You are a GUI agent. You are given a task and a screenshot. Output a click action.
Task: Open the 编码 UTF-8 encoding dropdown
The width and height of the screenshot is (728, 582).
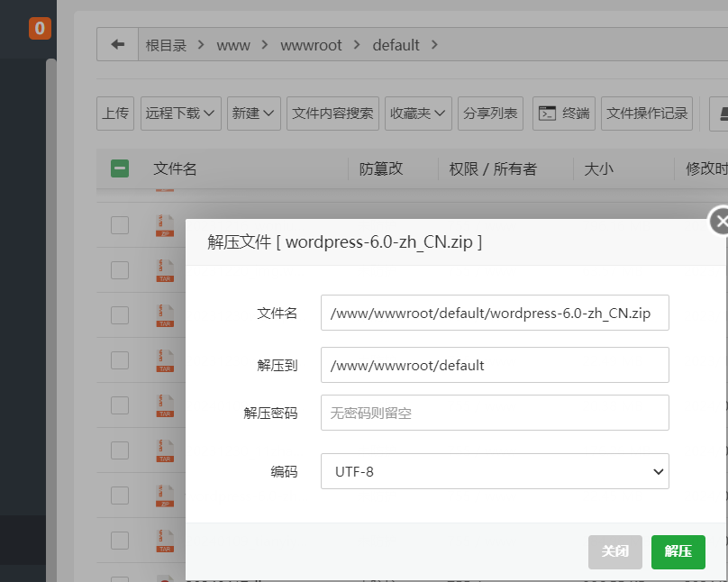coord(495,471)
